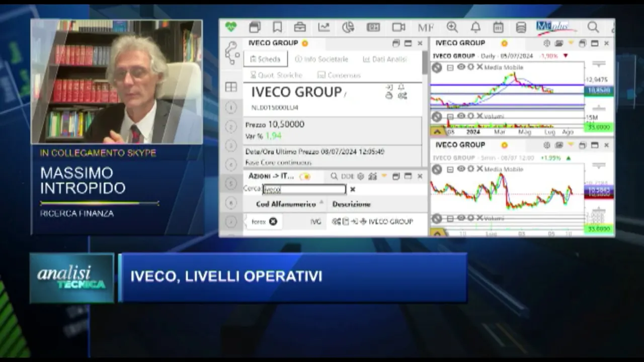Click scrollbar thumb of IVECO GROUP Scheda panel
Screen dimensions: 644x362
point(425,62)
